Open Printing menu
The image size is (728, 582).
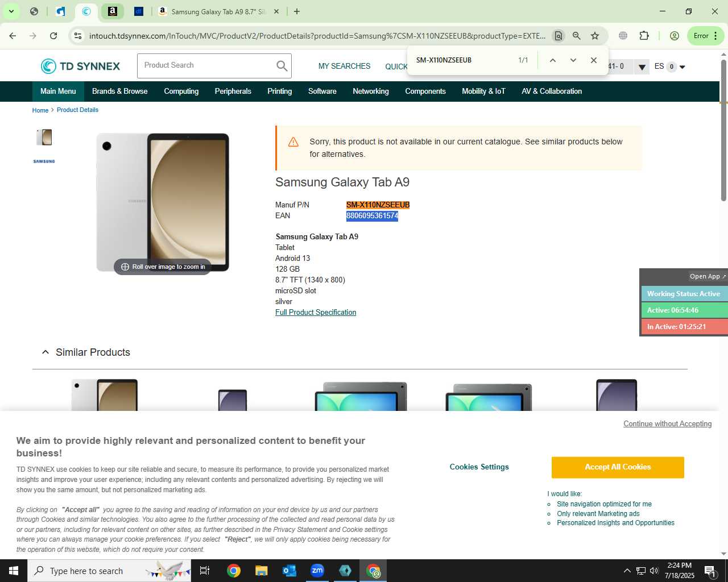coord(280,92)
